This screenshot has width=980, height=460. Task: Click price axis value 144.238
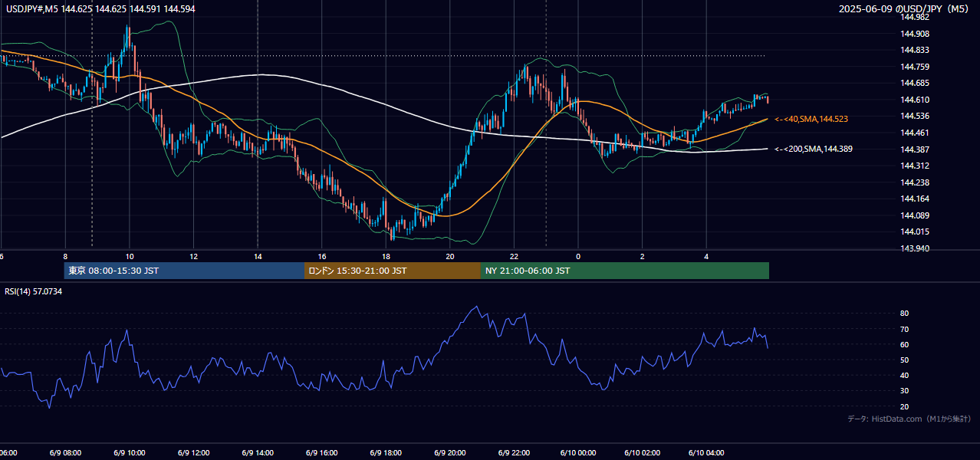(x=915, y=182)
